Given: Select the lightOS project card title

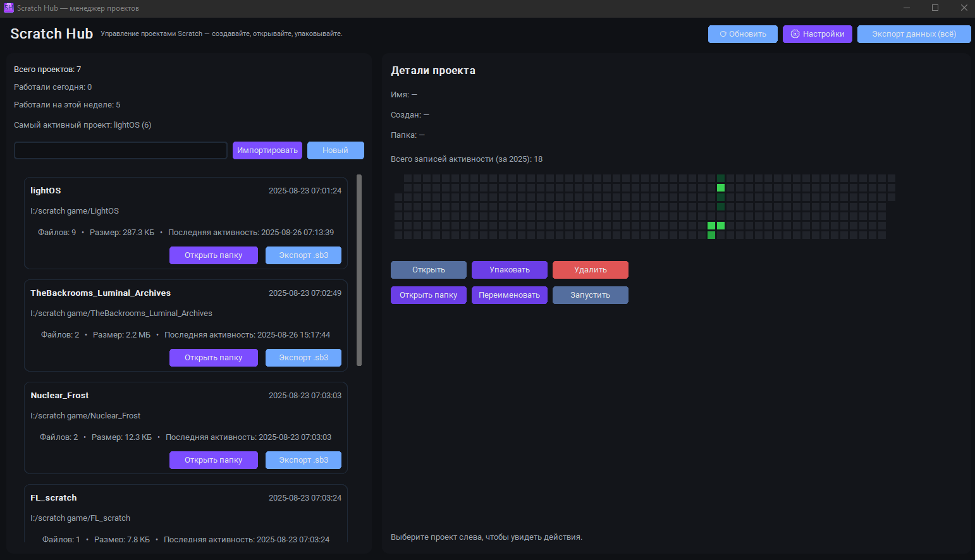Looking at the screenshot, I should [46, 191].
